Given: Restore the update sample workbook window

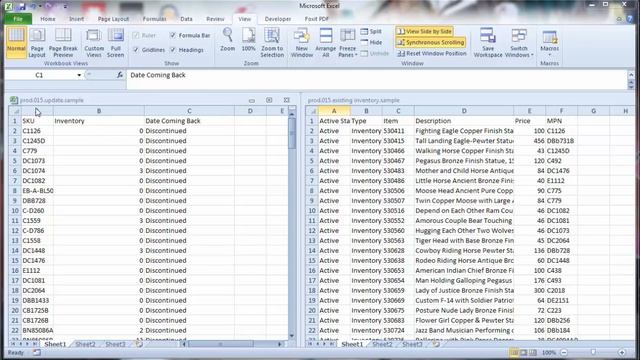Looking at the screenshot, I should (x=269, y=100).
